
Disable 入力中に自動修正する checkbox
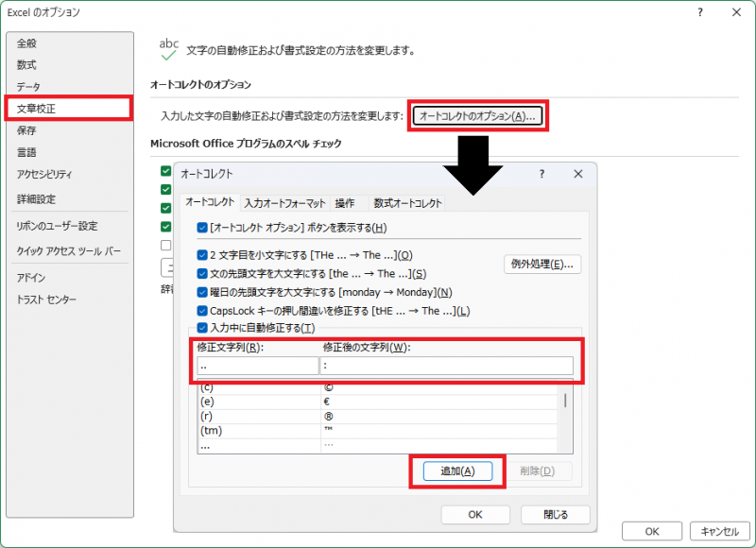point(202,328)
